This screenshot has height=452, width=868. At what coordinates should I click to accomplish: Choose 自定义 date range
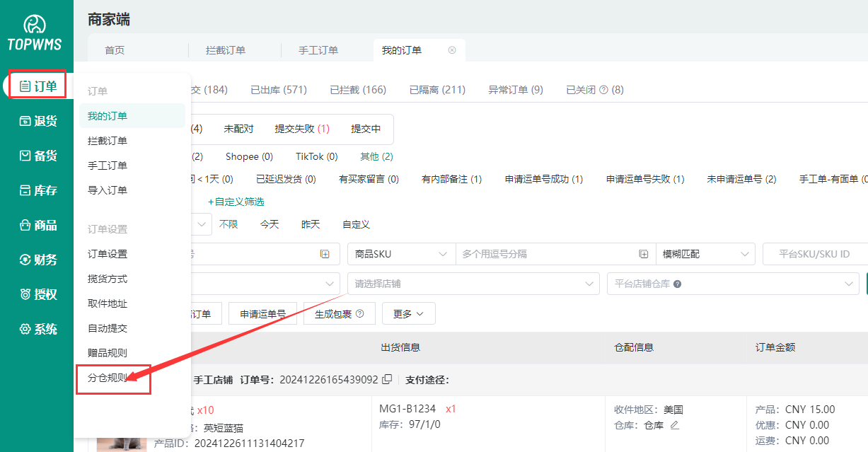tap(356, 224)
